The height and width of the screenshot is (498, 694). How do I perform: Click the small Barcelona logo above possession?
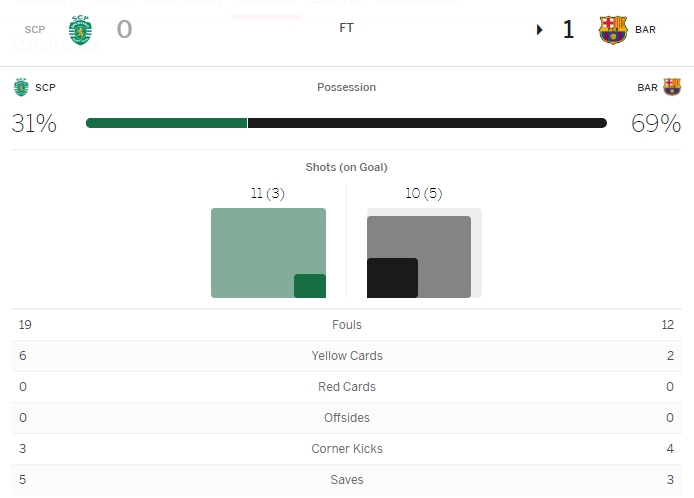pyautogui.click(x=672, y=87)
